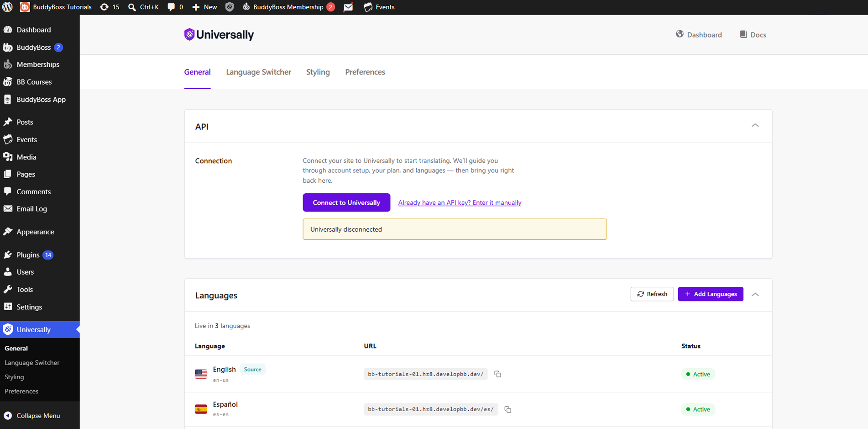Screen dimensions: 868x429
Task: Open the Memberships sidebar icon
Action: [x=8, y=64]
